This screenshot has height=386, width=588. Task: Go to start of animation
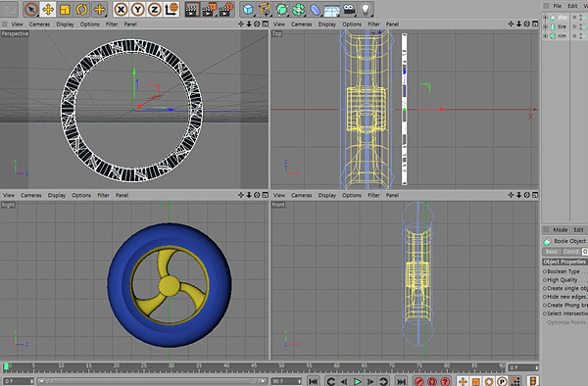[314, 381]
